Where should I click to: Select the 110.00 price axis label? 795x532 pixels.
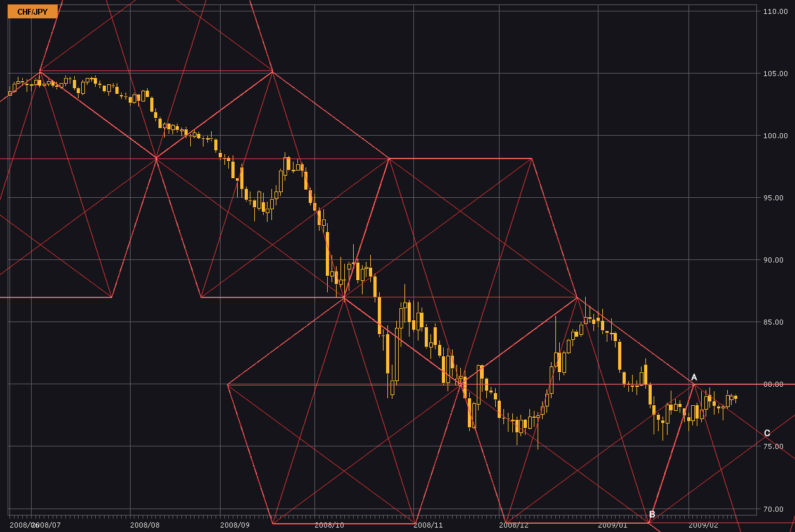pyautogui.click(x=776, y=11)
